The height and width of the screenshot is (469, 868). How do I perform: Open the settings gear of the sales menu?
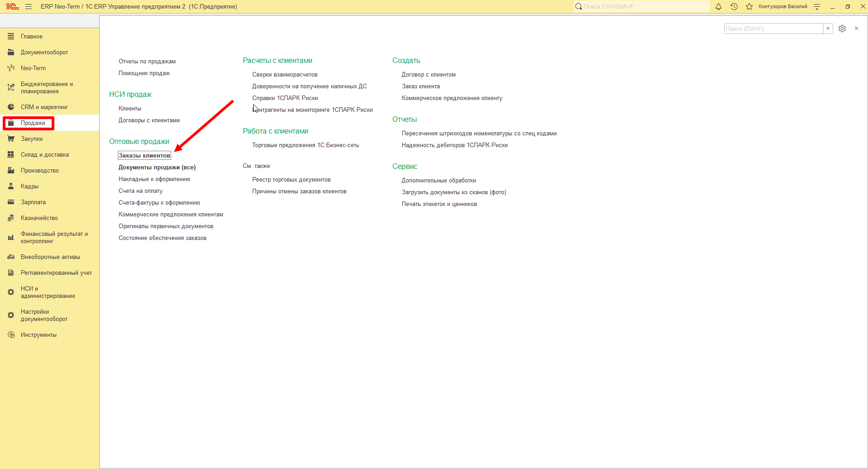click(x=842, y=29)
